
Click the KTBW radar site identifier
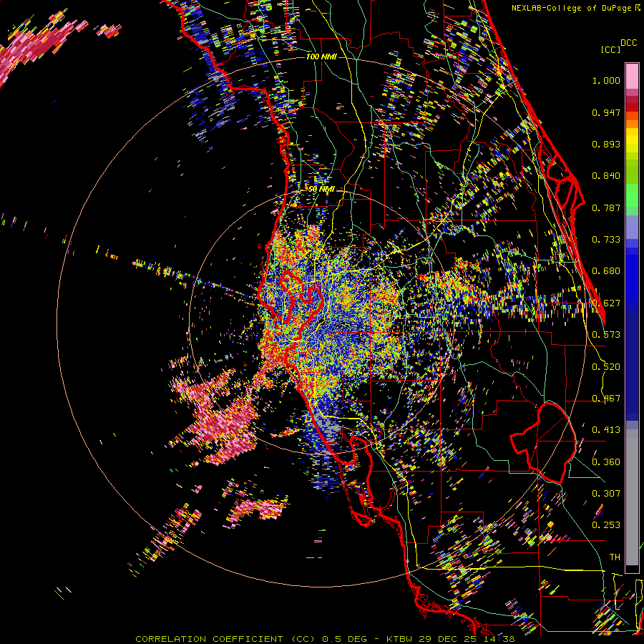(400, 639)
